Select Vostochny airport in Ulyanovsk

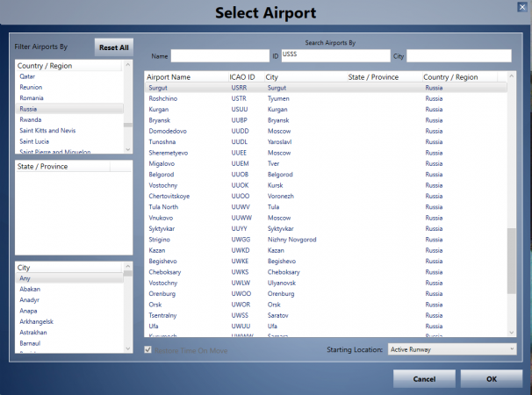326,283
